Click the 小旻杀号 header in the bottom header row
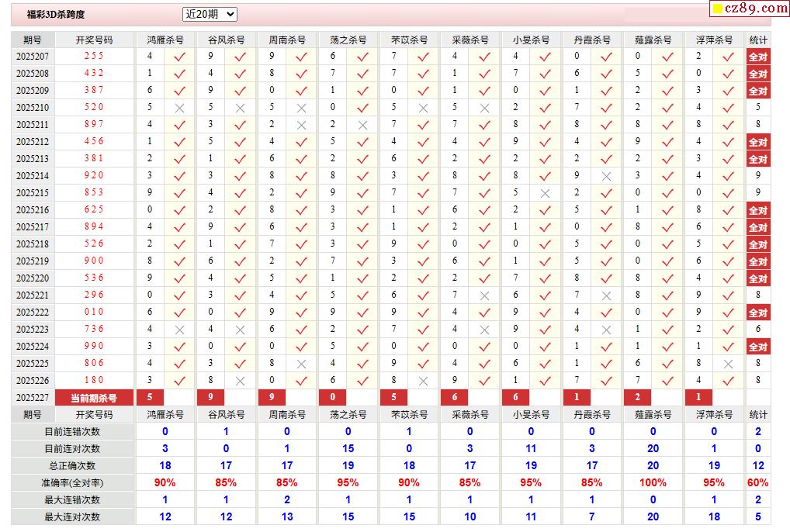 click(x=531, y=415)
